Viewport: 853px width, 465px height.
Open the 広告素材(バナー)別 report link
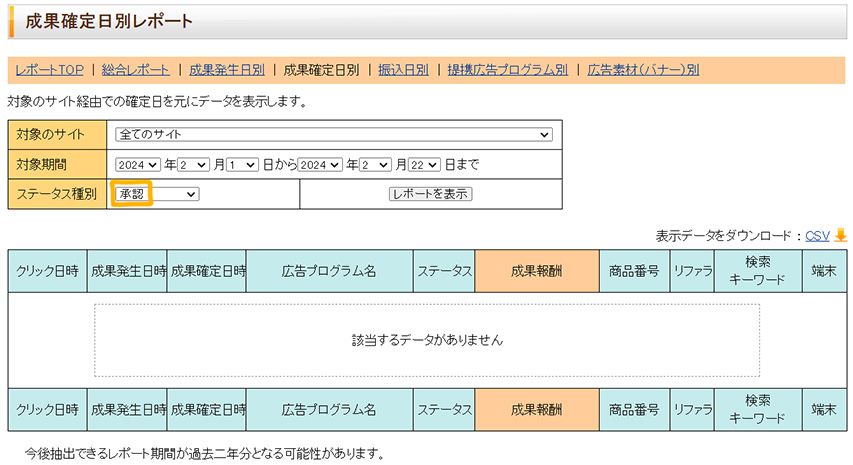click(643, 70)
